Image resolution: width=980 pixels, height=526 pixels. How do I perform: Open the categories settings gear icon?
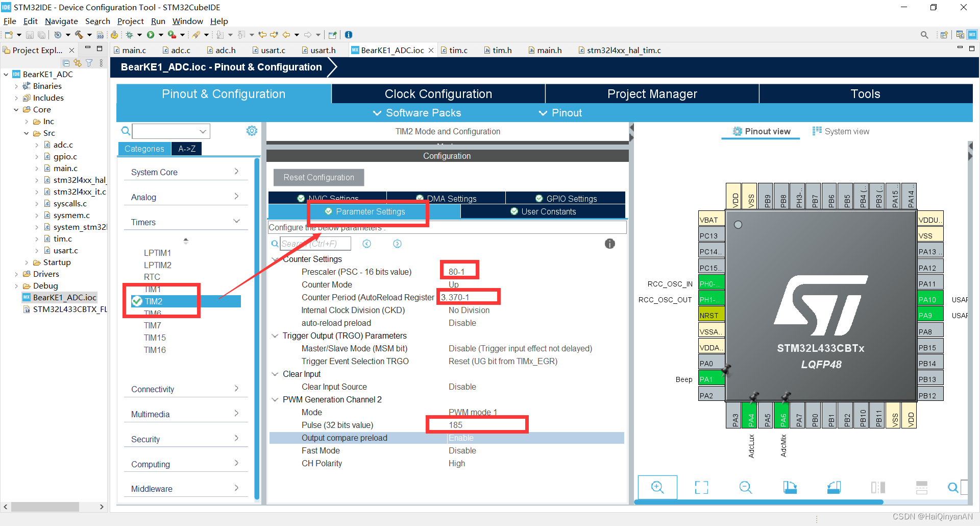252,131
